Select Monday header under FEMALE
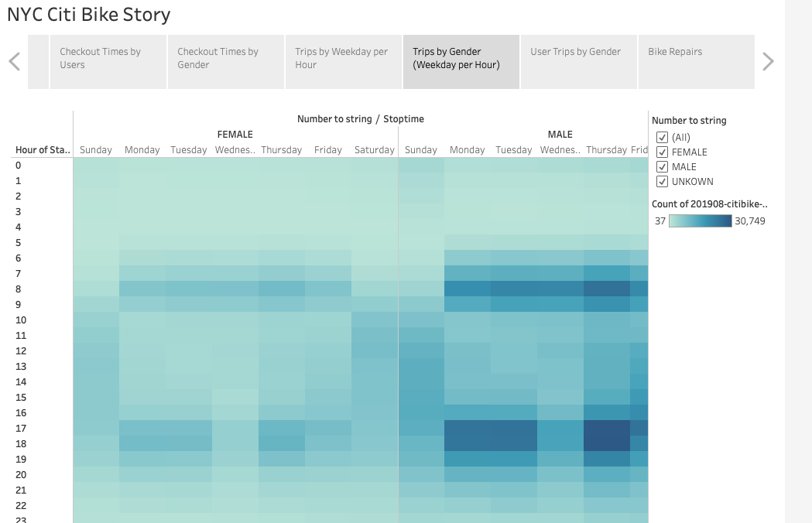This screenshot has width=812, height=523. coord(142,150)
